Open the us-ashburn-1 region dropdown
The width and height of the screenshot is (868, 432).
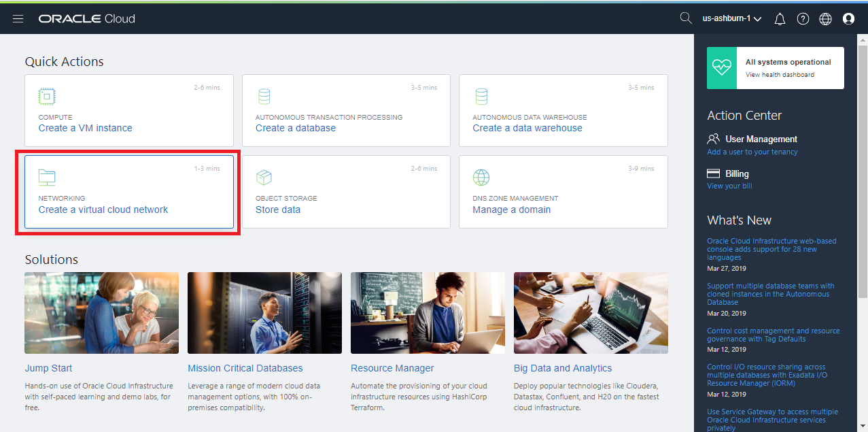pyautogui.click(x=731, y=18)
